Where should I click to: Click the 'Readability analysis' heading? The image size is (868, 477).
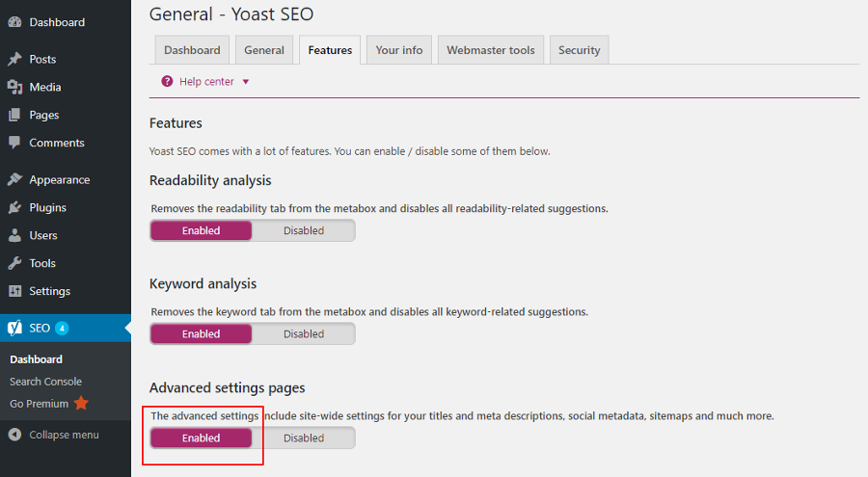(x=210, y=180)
